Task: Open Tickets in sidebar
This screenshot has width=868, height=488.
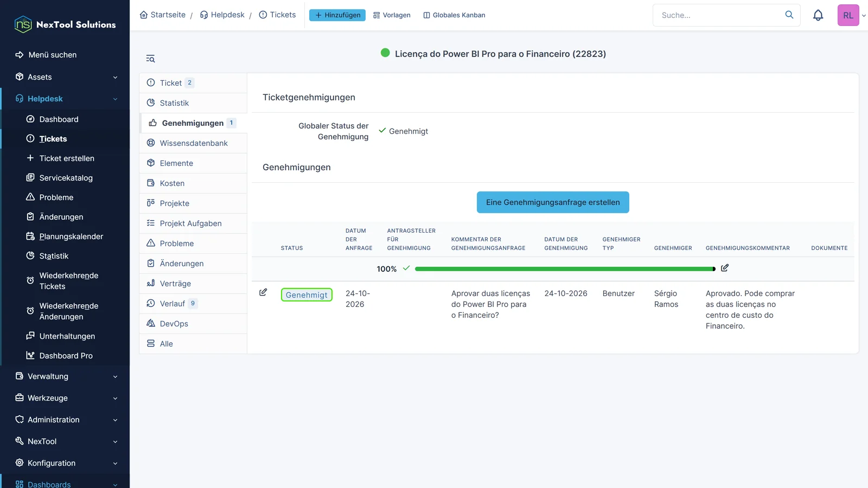Action: point(65,139)
